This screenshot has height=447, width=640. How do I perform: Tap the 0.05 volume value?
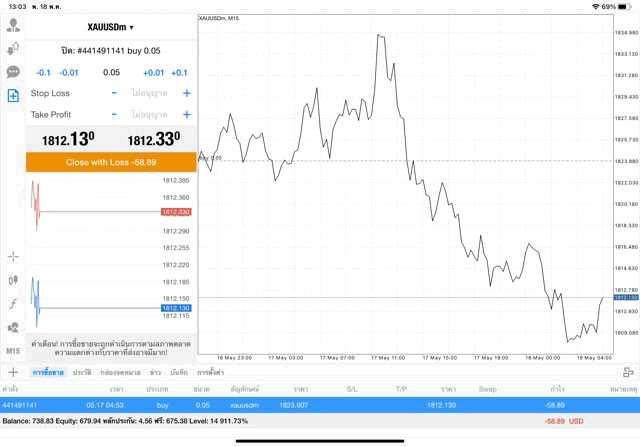(111, 73)
